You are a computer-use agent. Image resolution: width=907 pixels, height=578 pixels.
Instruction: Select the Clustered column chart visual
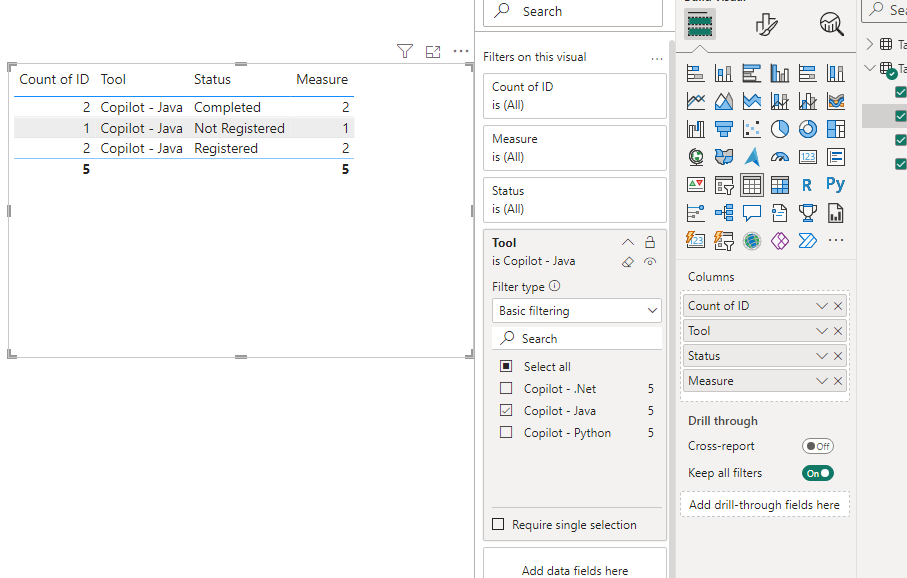(780, 73)
